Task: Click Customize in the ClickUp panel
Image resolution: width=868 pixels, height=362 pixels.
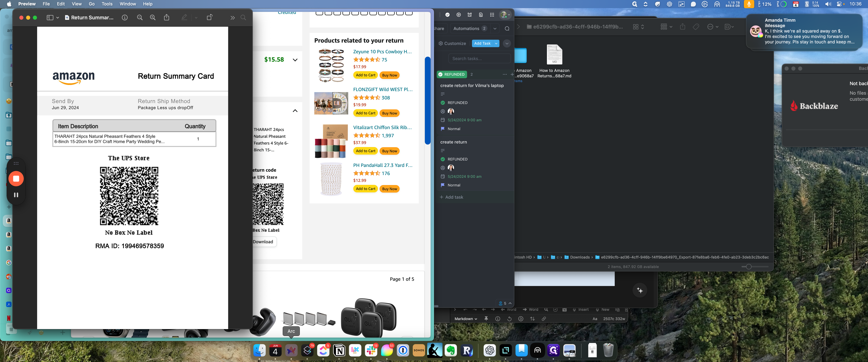Action: click(x=452, y=43)
